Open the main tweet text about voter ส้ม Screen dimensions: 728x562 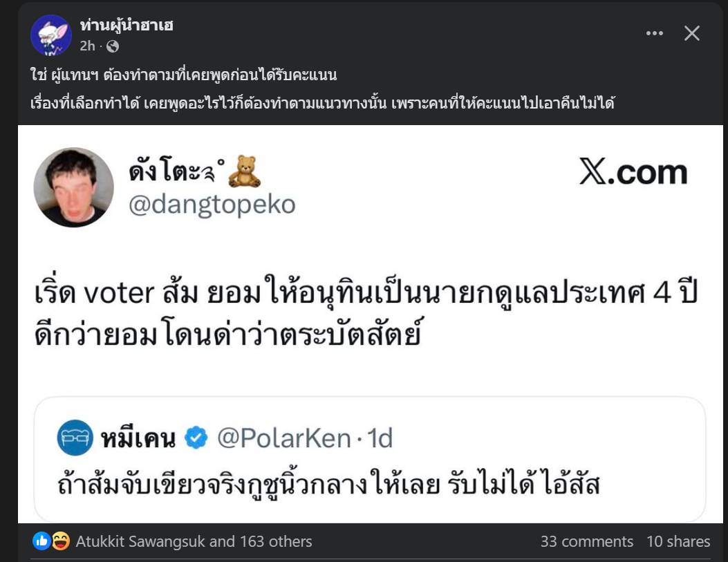[366, 315]
